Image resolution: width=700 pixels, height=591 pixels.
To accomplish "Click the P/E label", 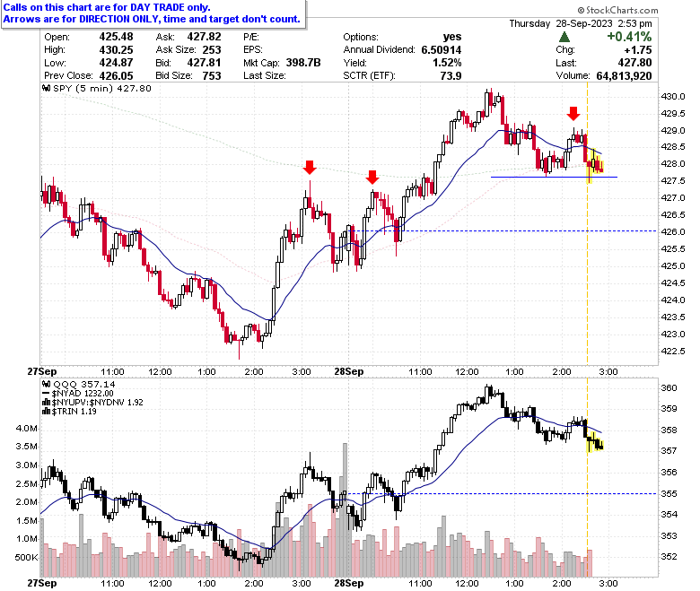I will [x=251, y=37].
